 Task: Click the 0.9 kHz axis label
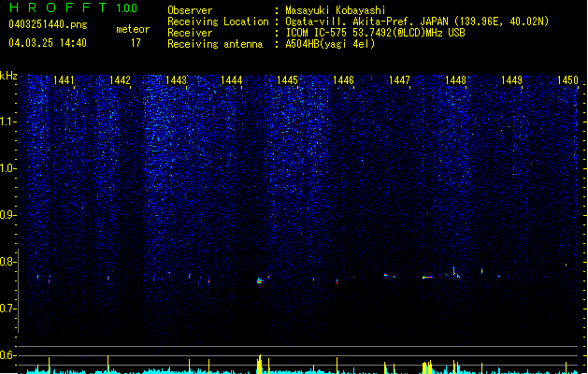[x=8, y=215]
